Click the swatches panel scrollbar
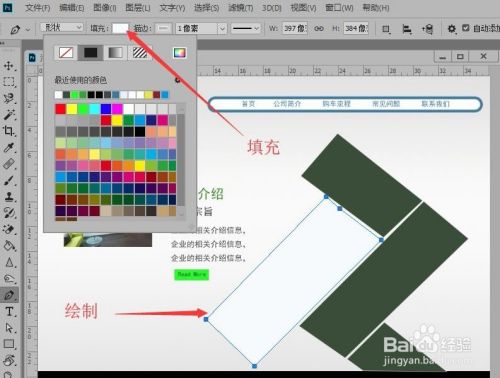The width and height of the screenshot is (500, 378). coord(181,160)
